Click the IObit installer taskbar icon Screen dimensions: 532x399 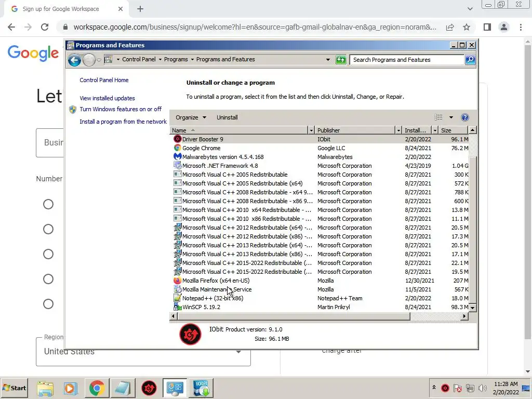tap(201, 388)
